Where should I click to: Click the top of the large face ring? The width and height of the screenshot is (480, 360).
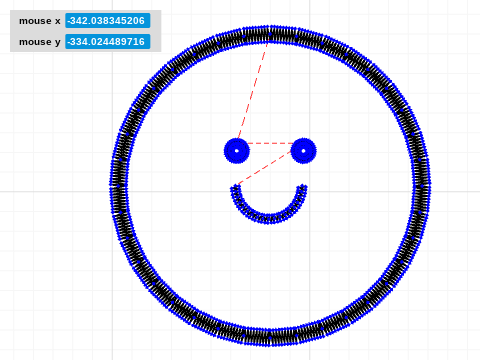(270, 34)
